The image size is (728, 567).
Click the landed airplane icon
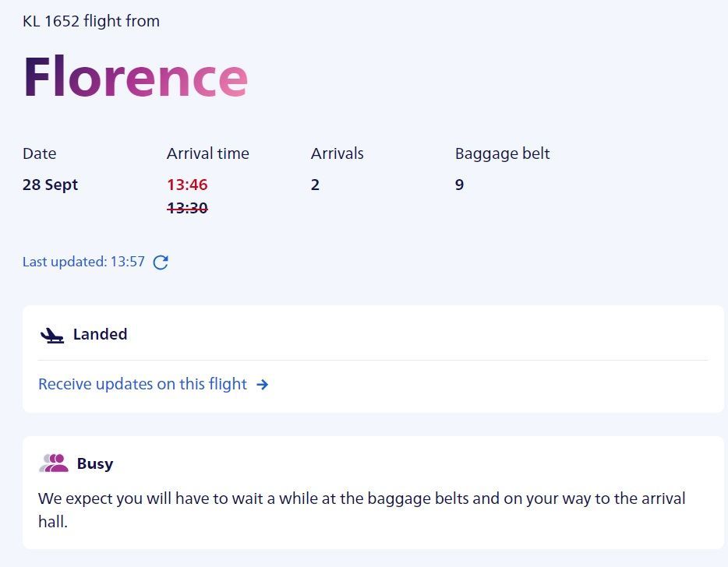point(52,335)
